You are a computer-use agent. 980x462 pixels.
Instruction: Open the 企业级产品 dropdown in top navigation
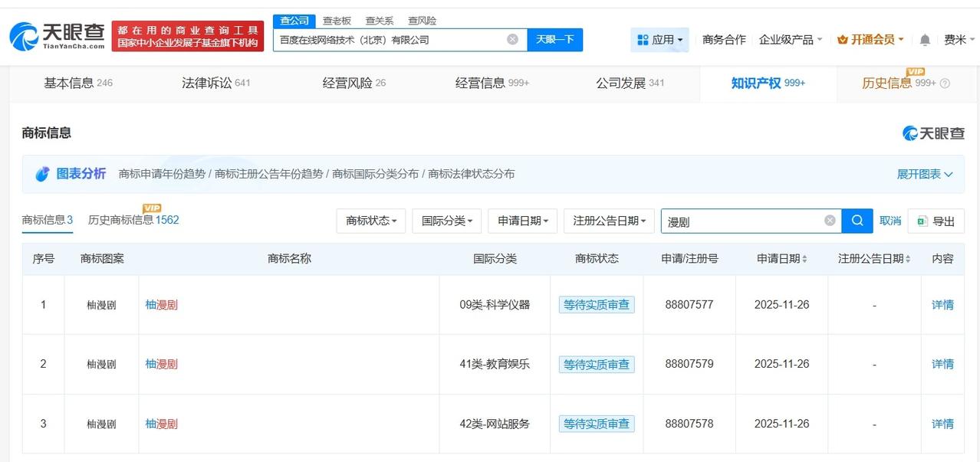[x=786, y=38]
